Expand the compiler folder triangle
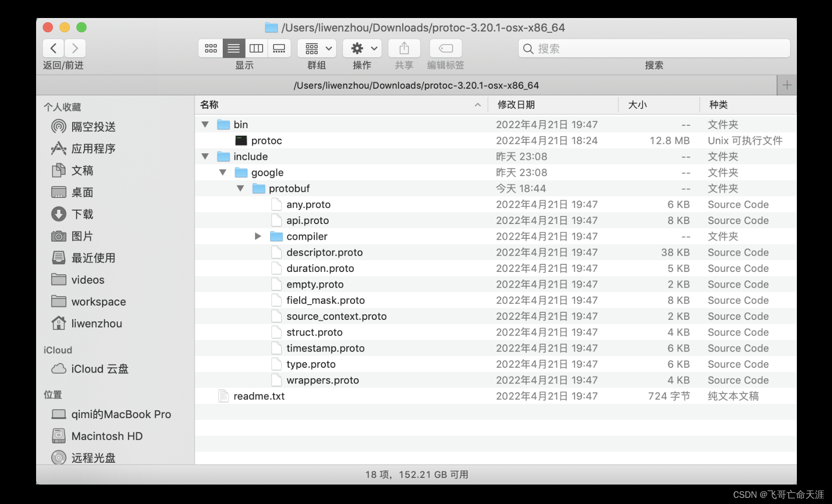 click(258, 236)
